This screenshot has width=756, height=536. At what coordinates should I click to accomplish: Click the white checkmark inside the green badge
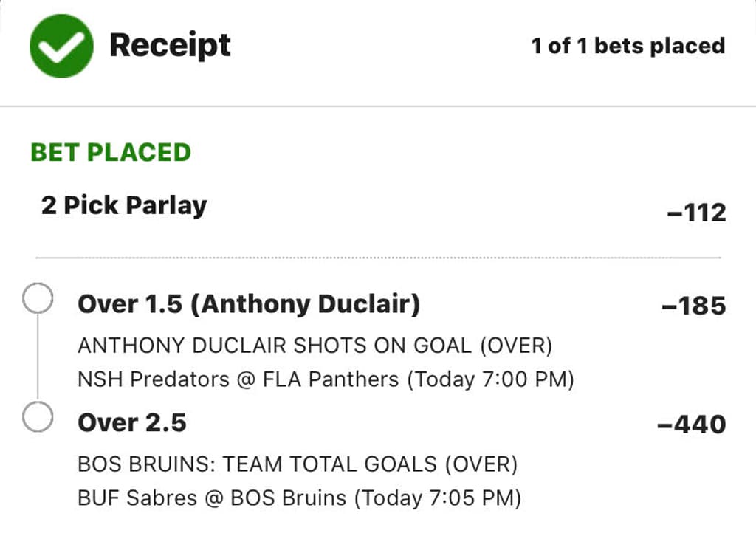coord(61,46)
